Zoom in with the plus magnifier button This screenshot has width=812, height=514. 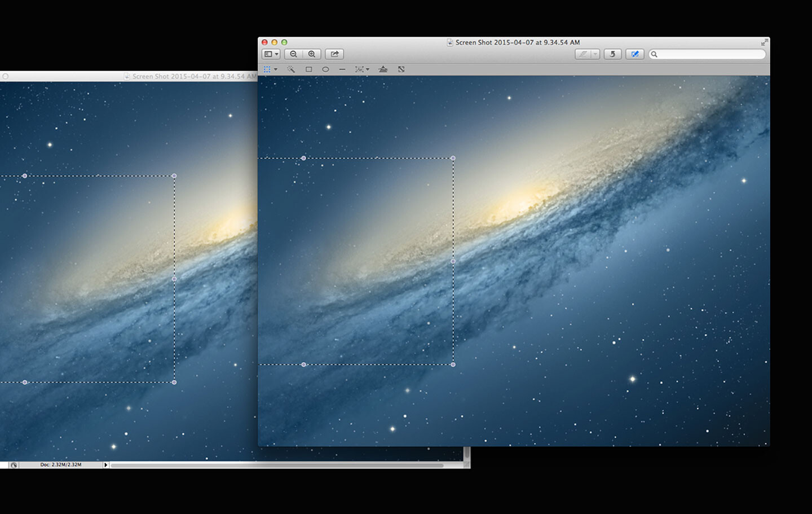click(x=312, y=54)
